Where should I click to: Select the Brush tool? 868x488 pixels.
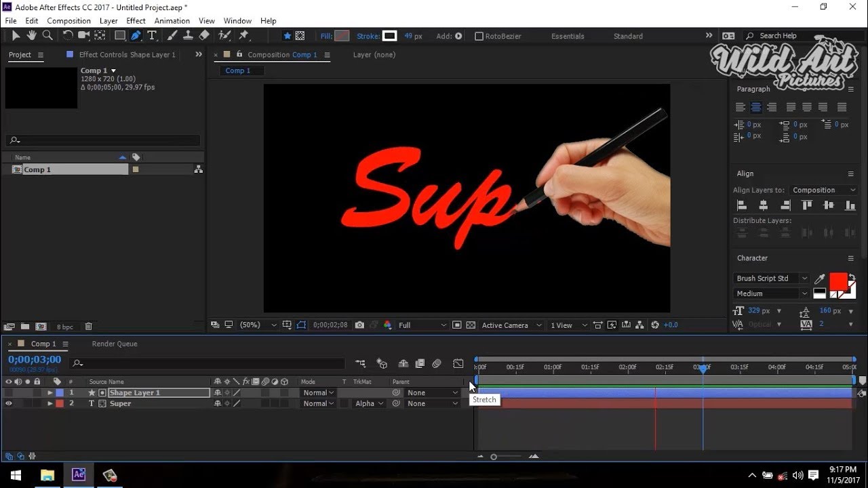tap(173, 36)
